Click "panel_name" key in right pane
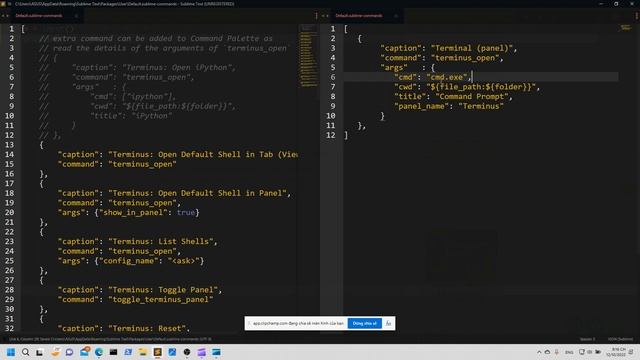This screenshot has width=640, height=360. point(422,106)
